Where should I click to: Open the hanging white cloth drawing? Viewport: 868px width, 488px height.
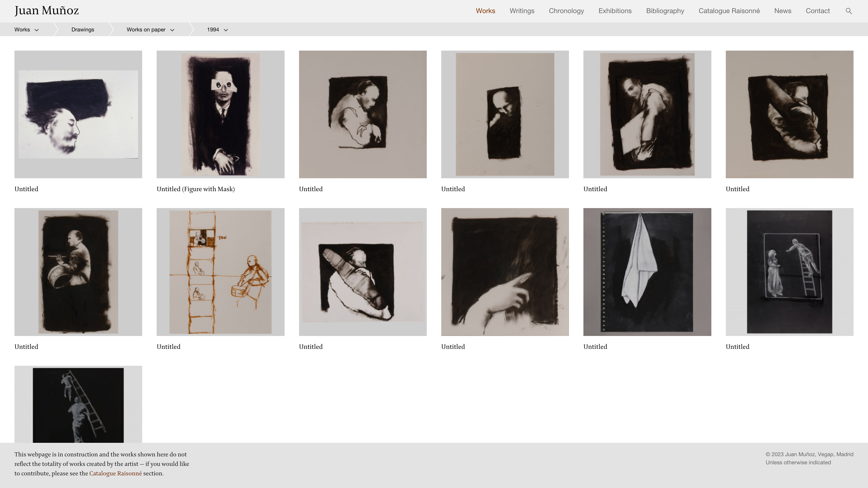point(647,272)
